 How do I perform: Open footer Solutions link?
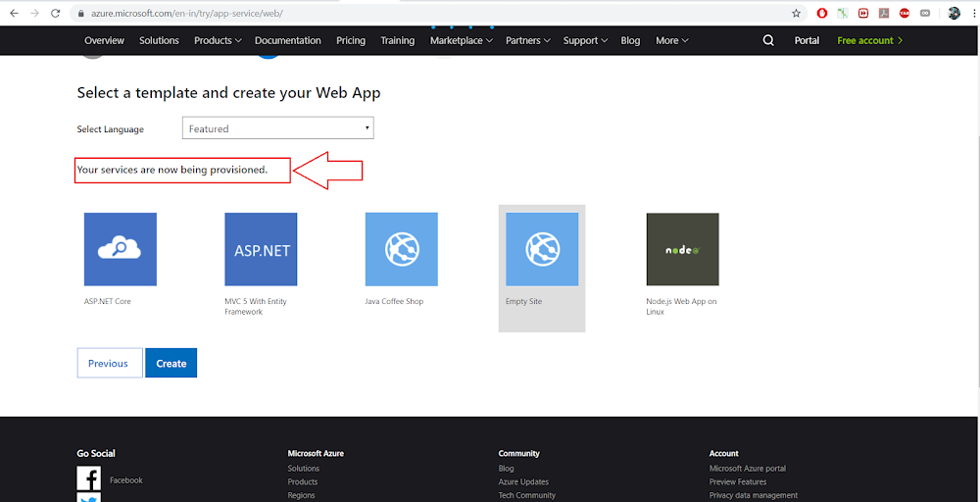point(303,469)
